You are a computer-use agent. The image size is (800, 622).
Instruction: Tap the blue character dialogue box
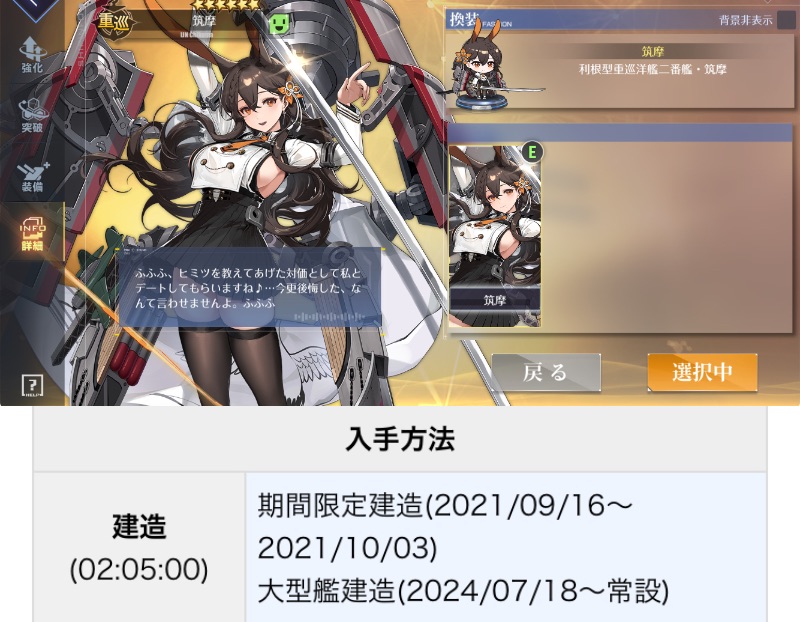[250, 287]
